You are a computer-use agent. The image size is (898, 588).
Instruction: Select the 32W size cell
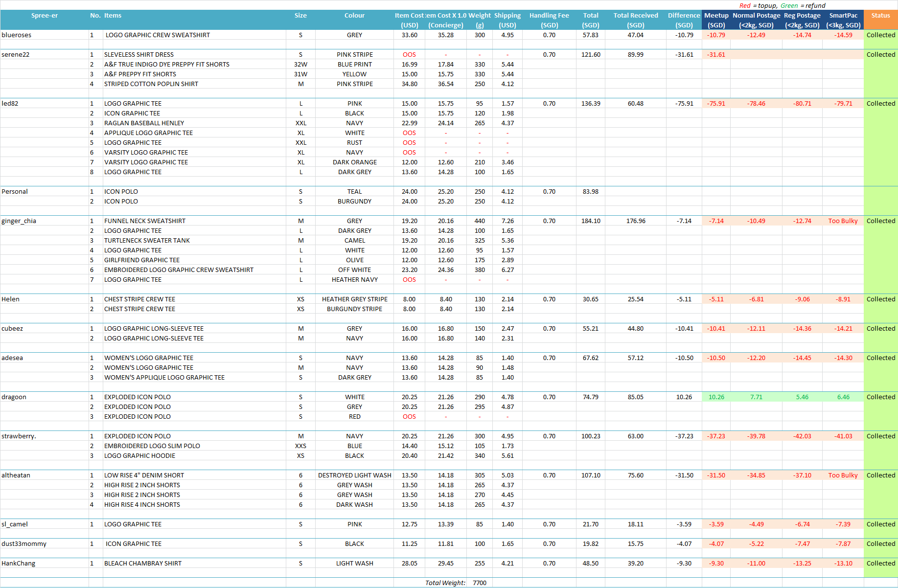300,65
